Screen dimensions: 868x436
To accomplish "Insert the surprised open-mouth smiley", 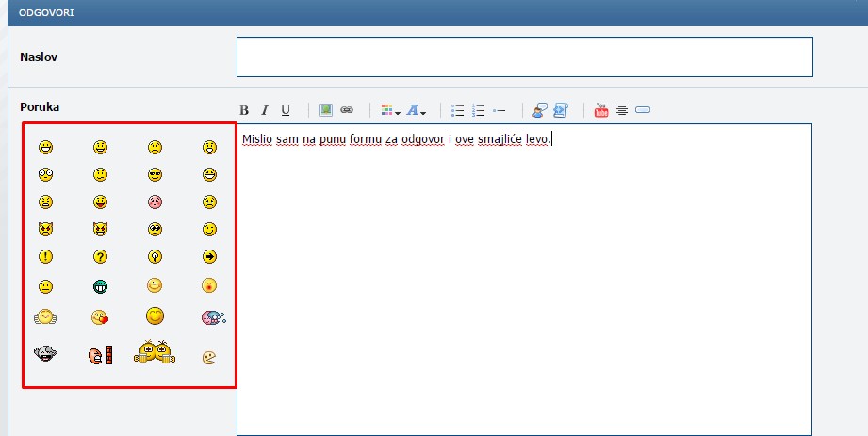I will click(x=209, y=147).
